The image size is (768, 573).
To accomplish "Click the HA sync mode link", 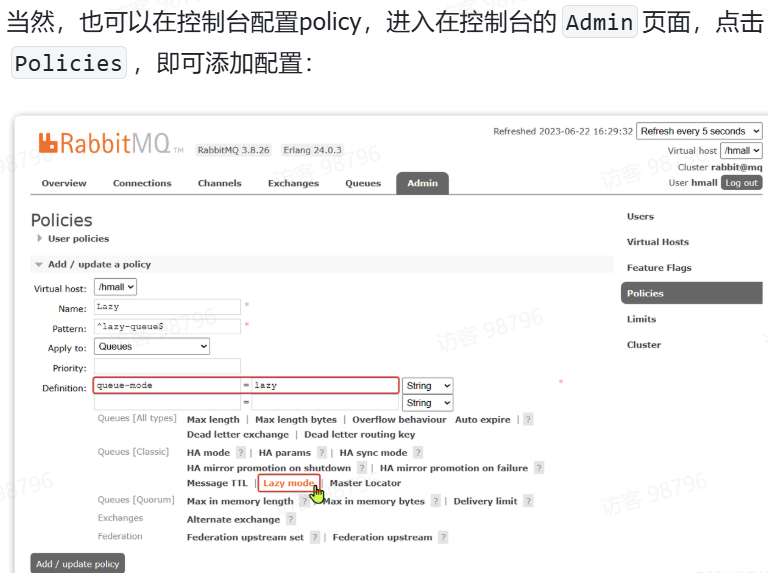I will 373,453.
